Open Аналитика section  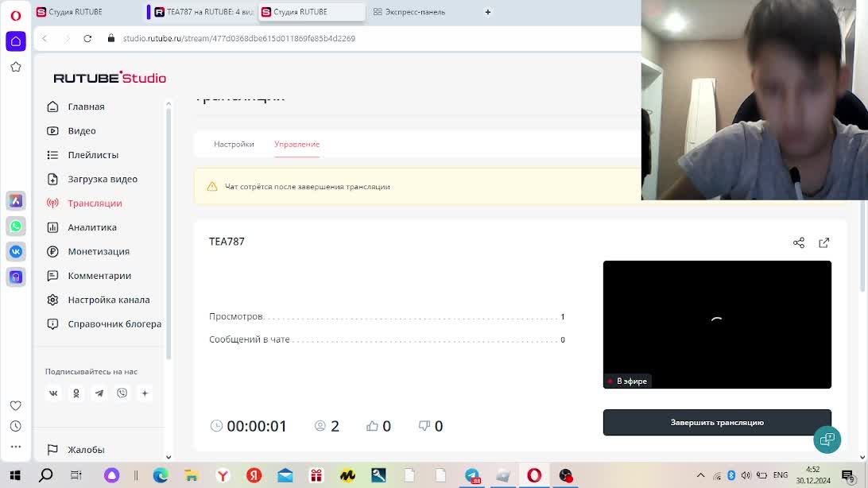pyautogui.click(x=82, y=227)
